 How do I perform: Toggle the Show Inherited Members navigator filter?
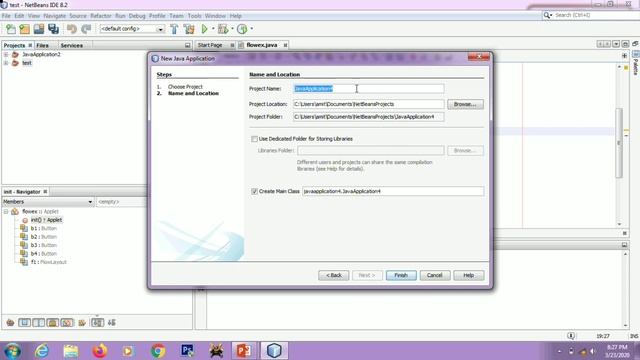coord(10,322)
